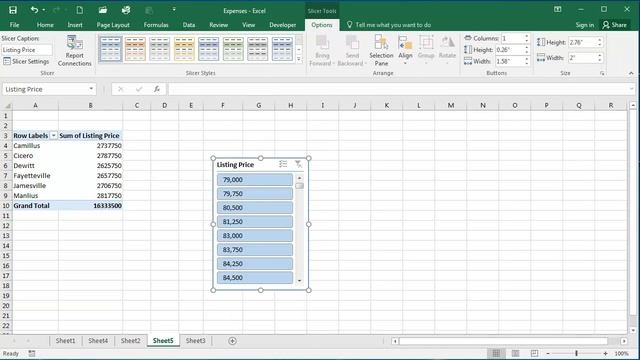
Task: Switch to Sheet3 tab
Action: 196,340
